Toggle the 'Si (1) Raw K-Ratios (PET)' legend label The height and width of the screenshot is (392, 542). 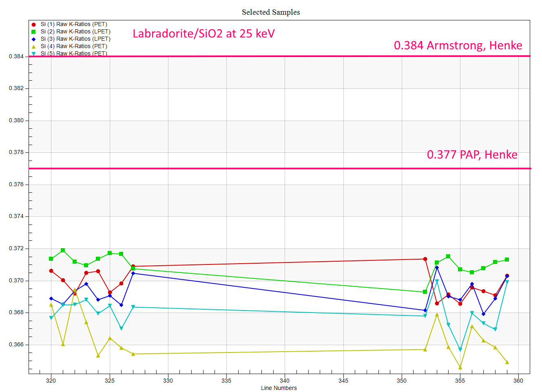pos(74,24)
